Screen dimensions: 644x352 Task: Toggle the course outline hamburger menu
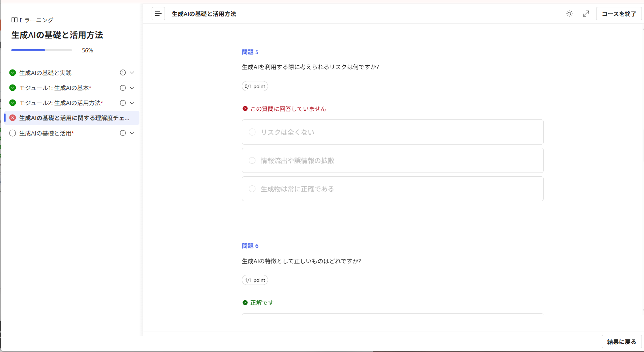pyautogui.click(x=158, y=14)
